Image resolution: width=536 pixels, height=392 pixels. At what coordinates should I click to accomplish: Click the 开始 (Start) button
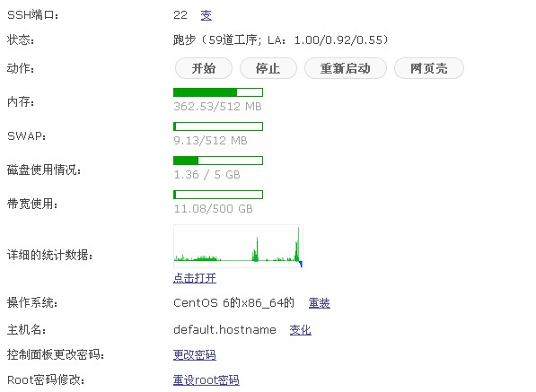(204, 68)
